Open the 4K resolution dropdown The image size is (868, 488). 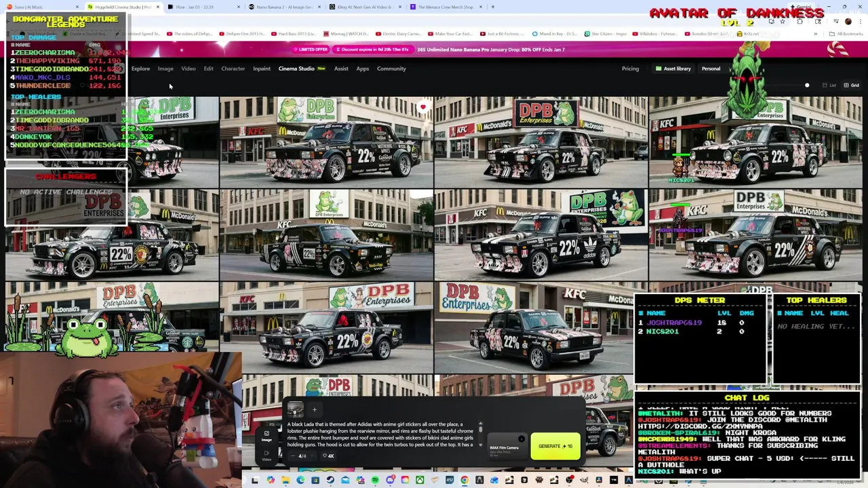coord(328,456)
